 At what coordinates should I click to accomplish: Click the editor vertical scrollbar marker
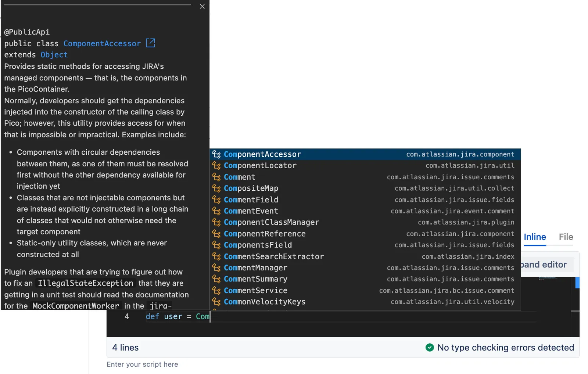click(x=577, y=283)
